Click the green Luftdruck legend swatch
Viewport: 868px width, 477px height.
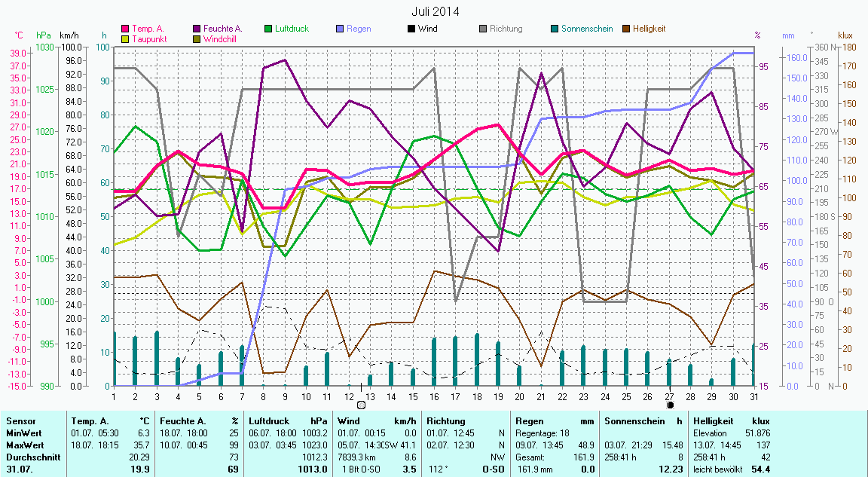click(x=268, y=29)
